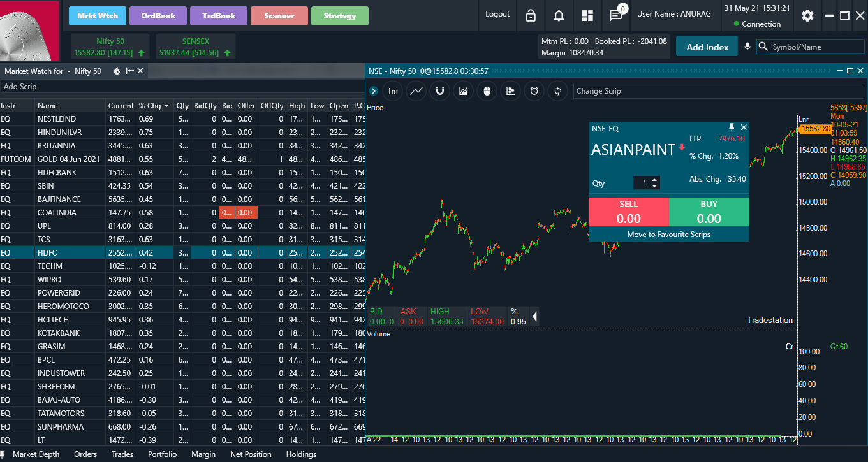Open Orders in bottom bar
The image size is (868, 462).
pos(85,454)
